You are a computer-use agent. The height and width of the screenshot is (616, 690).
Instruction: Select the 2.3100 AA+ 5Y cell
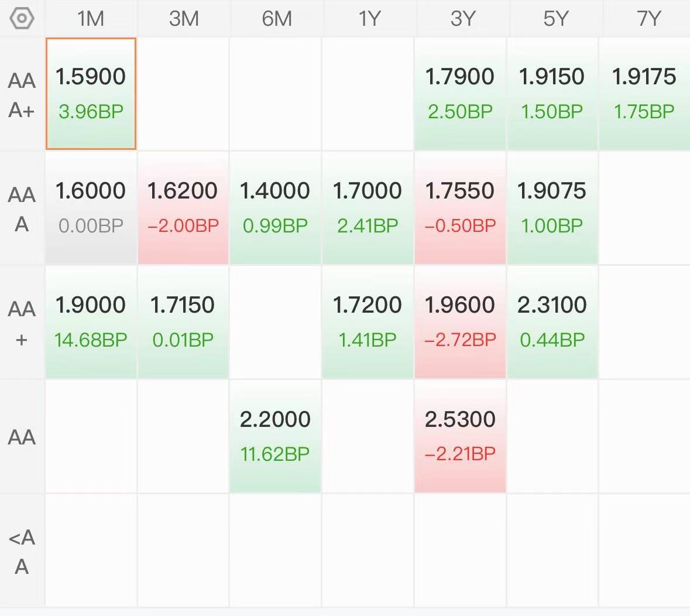point(552,322)
